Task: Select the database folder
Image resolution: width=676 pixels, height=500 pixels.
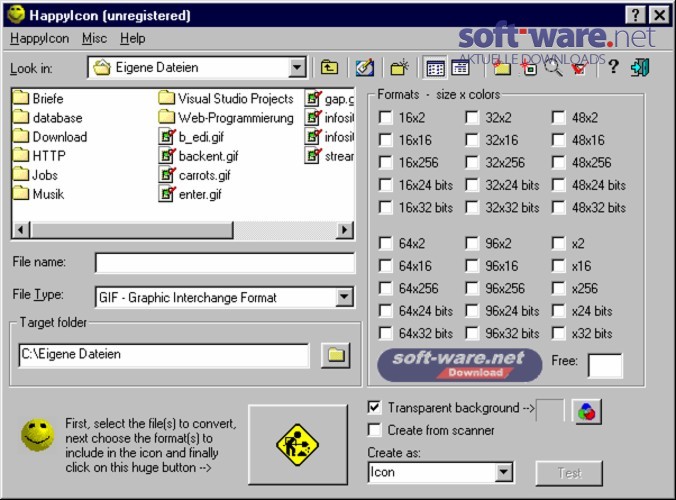Action: pos(47,118)
